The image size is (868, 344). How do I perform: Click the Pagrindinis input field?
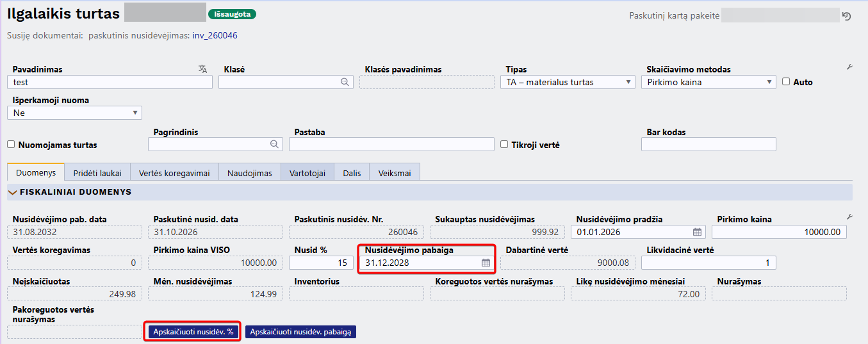[215, 144]
